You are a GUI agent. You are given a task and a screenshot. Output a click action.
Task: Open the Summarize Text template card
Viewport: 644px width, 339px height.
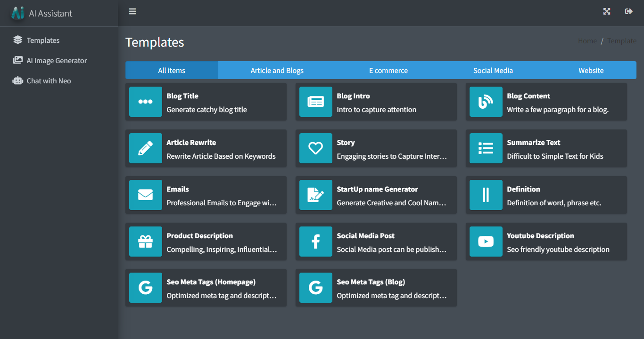point(546,148)
